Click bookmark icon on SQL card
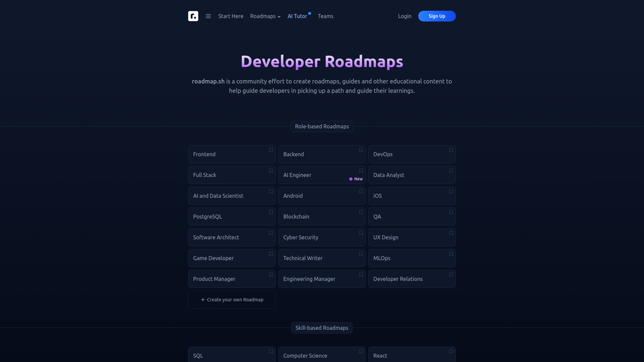The width and height of the screenshot is (644, 362). pos(271,351)
